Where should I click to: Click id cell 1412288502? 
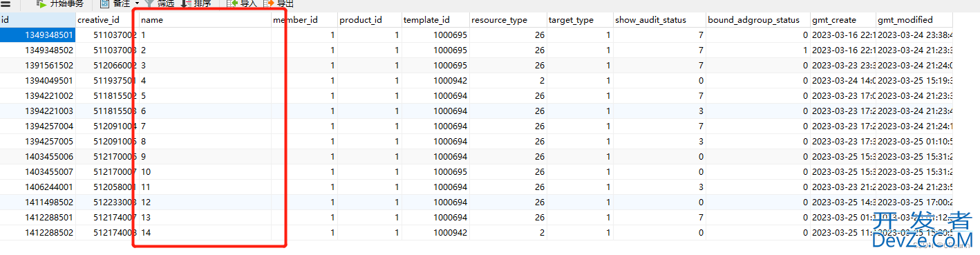37,233
